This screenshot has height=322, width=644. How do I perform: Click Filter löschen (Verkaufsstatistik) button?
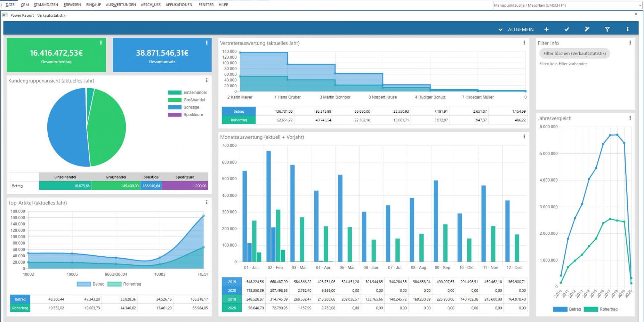coord(574,53)
